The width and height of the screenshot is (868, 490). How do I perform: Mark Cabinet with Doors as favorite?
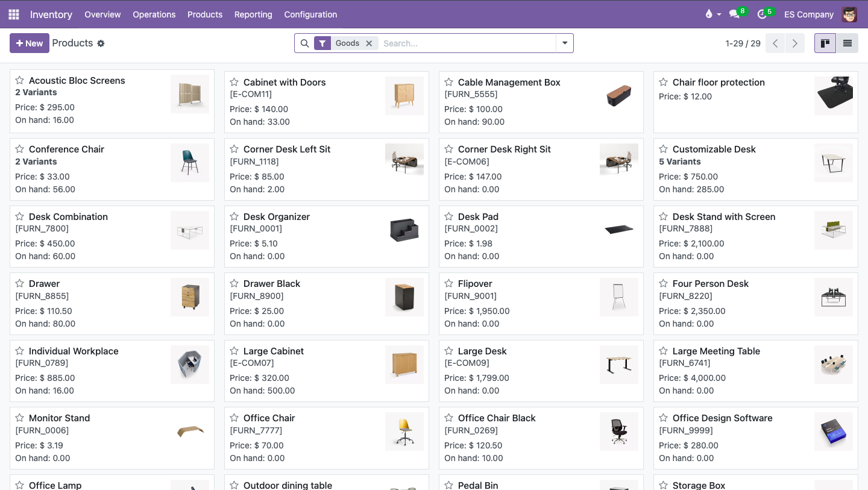tap(234, 82)
